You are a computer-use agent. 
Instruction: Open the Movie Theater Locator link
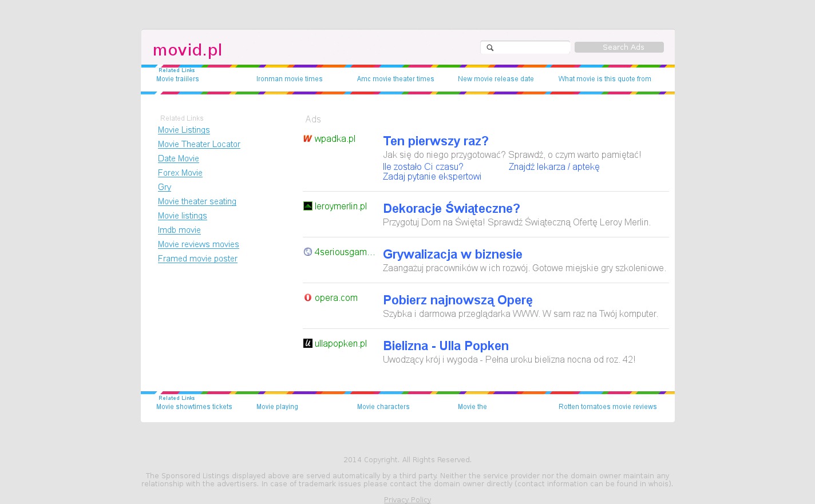point(199,144)
